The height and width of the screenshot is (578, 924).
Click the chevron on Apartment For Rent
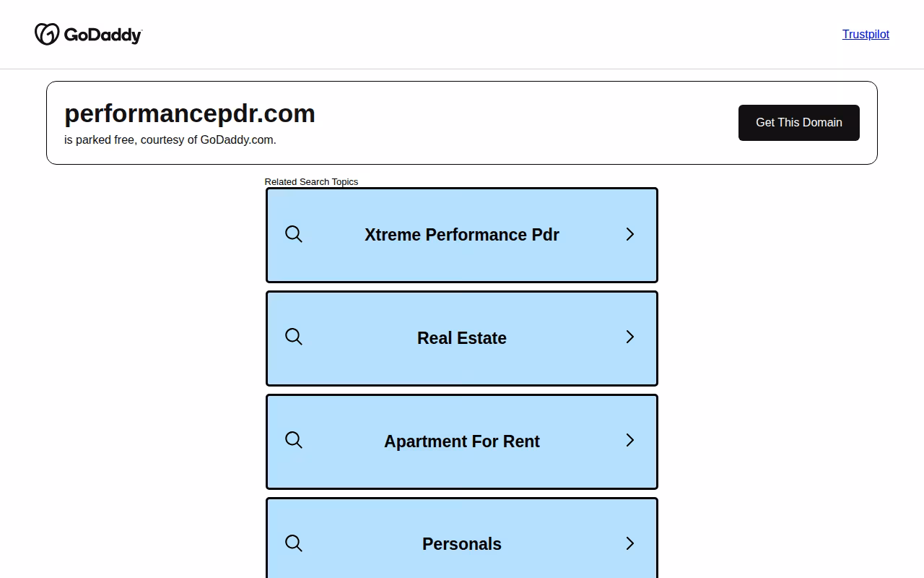point(630,440)
